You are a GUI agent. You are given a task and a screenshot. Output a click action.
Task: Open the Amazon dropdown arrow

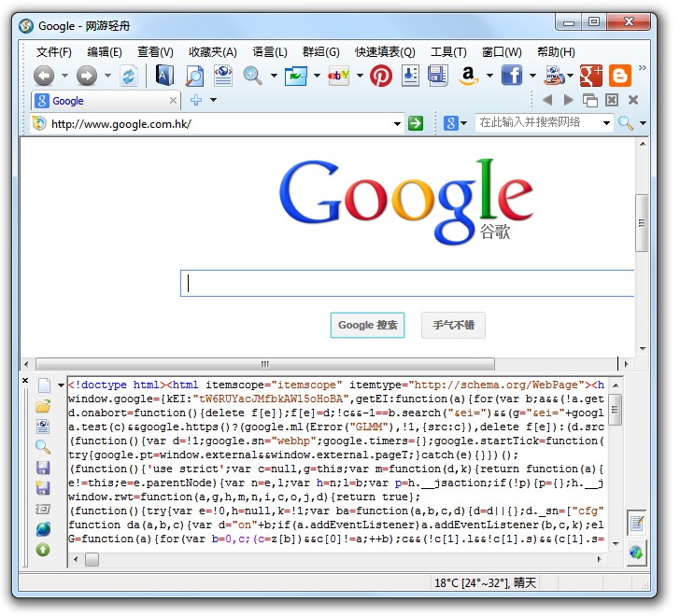click(489, 76)
